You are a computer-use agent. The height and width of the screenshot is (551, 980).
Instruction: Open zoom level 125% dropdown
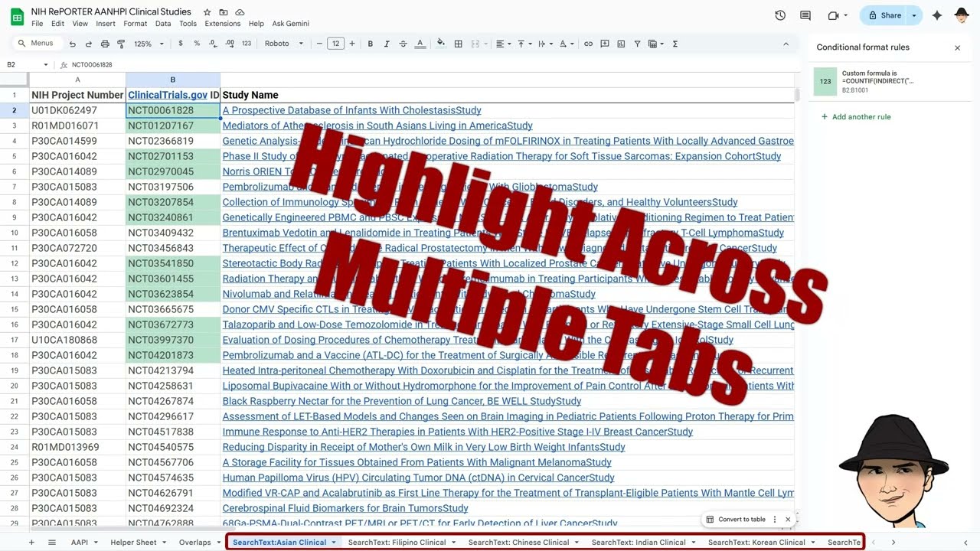(x=149, y=44)
